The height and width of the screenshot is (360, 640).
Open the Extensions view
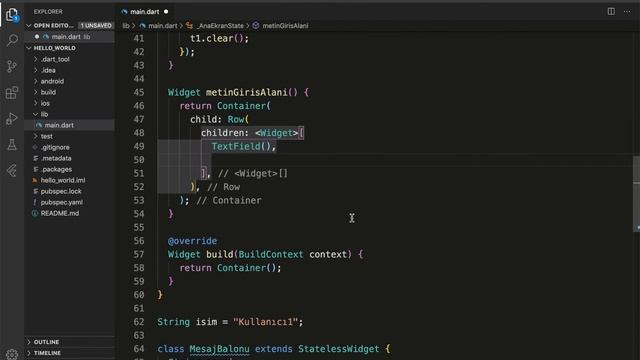tap(12, 93)
